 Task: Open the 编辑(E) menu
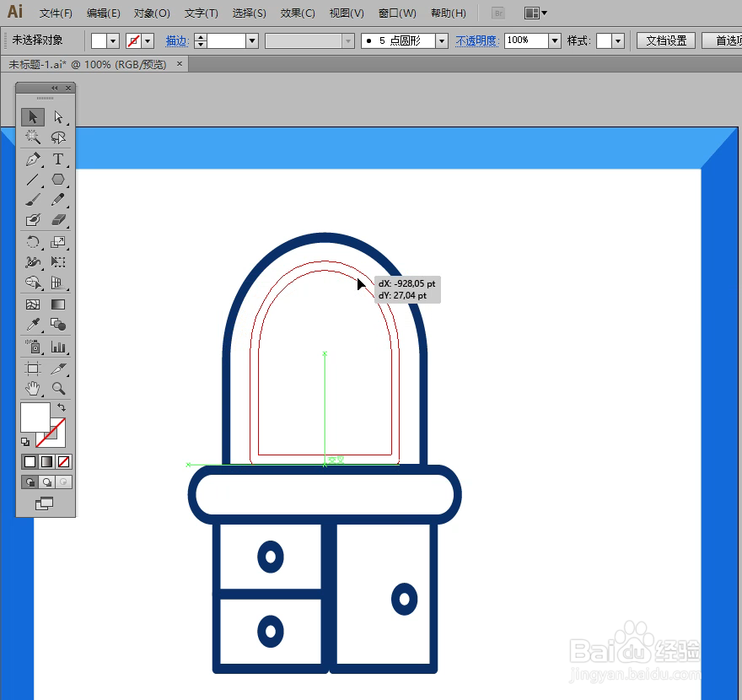pos(103,13)
